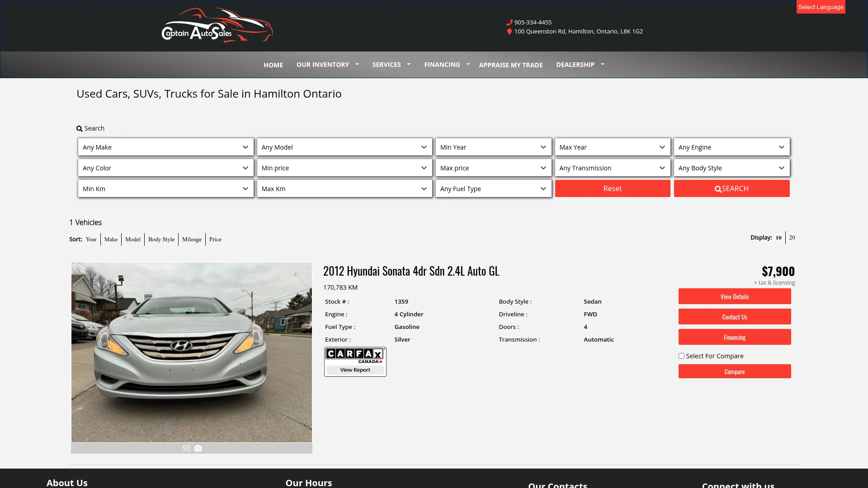The width and height of the screenshot is (868, 488).
Task: Open the Any Fuel Type dropdown
Action: pos(494,188)
